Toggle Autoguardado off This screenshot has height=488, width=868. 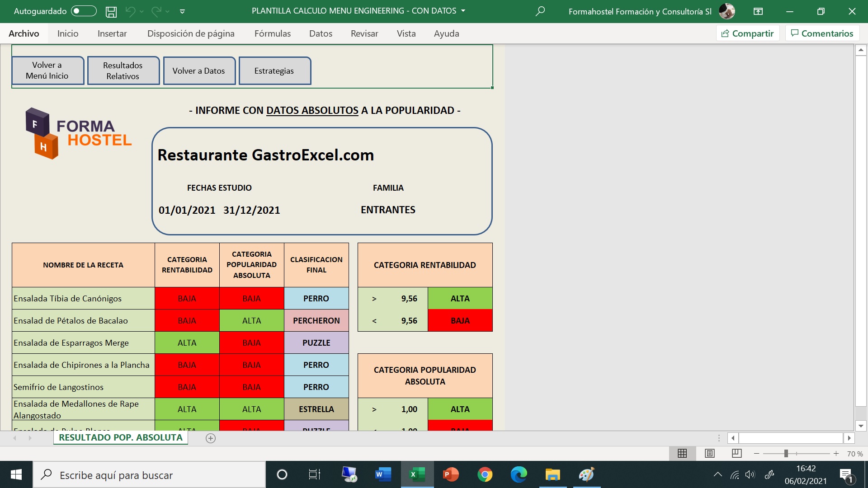pos(84,11)
